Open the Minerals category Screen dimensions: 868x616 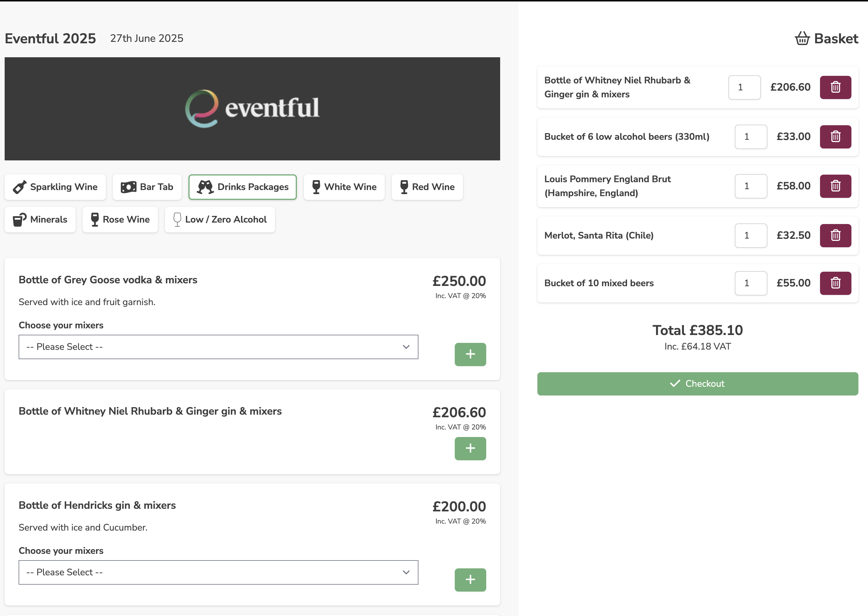pos(40,220)
